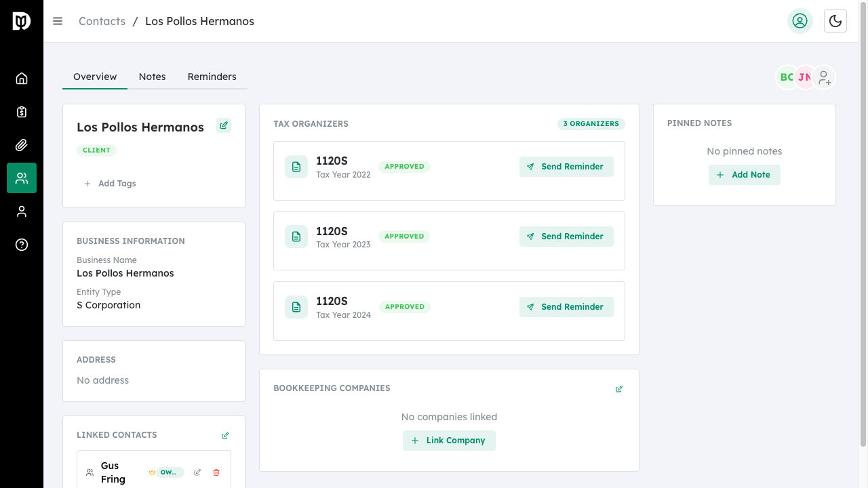868x488 pixels.
Task: Open the edit icon on Bookkeeping Companies panel
Action: (x=618, y=388)
